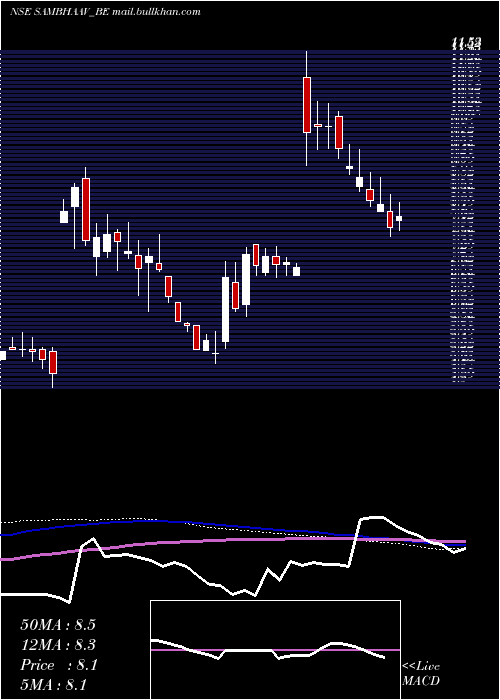This screenshot has height=700, width=500.
Task: Click the NSE SAMBHAAV_BE chart title
Action: [105, 12]
